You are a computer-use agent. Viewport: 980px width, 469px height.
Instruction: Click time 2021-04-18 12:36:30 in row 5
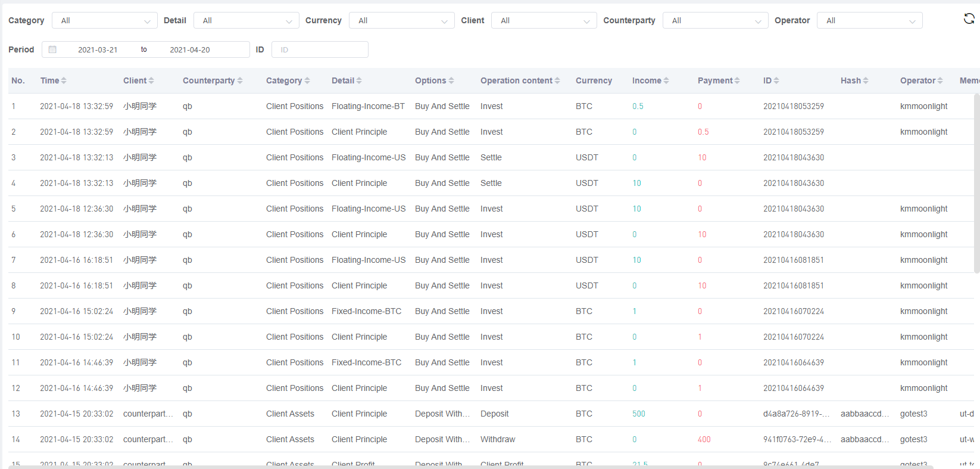tap(76, 209)
